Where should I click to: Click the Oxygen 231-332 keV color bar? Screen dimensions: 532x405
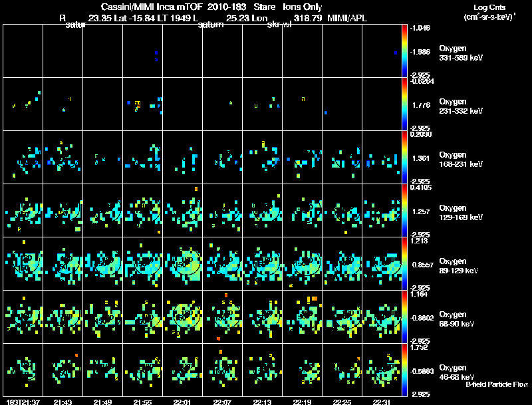(406, 104)
